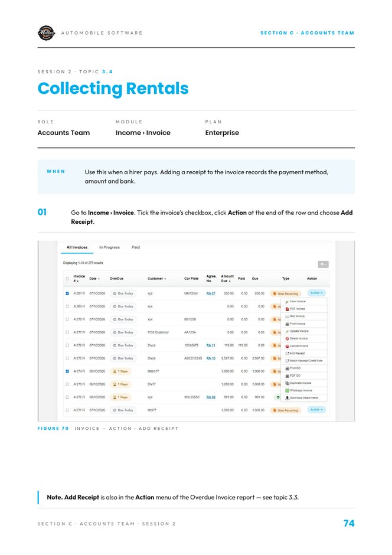This screenshot has height=555, width=392.
Task: Click the OverDue column header
Action: pyautogui.click(x=116, y=279)
